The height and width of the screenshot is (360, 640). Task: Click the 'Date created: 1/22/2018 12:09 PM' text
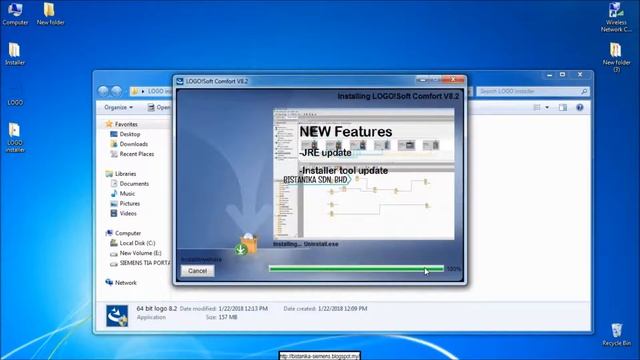coord(325,309)
